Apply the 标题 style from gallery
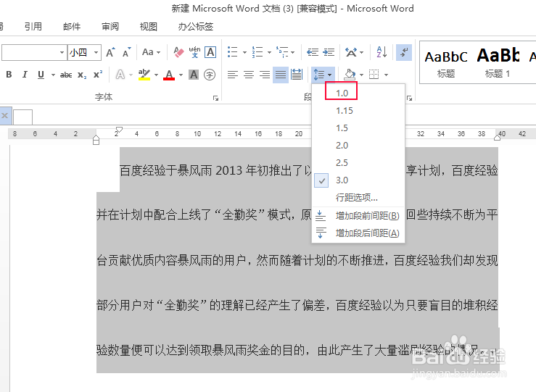This screenshot has height=392, width=536. coord(446,64)
